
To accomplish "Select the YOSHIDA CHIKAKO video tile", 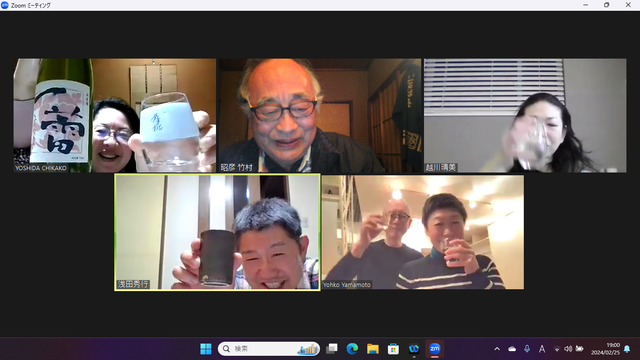I will pos(115,116).
